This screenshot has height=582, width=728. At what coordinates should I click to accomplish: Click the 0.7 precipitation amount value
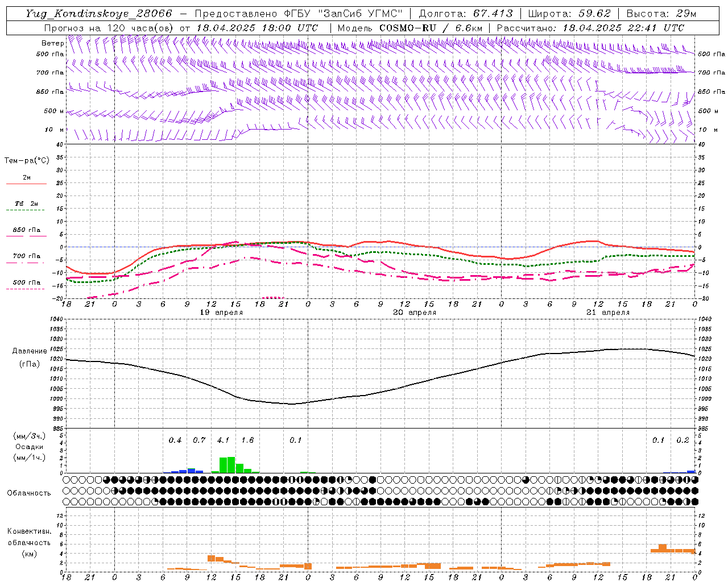click(199, 440)
